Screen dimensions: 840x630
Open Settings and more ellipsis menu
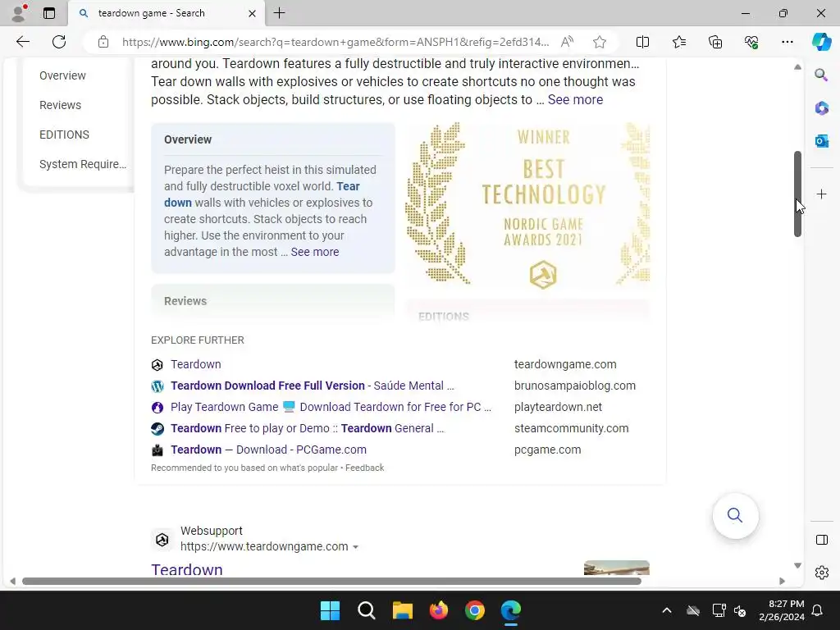[787, 42]
